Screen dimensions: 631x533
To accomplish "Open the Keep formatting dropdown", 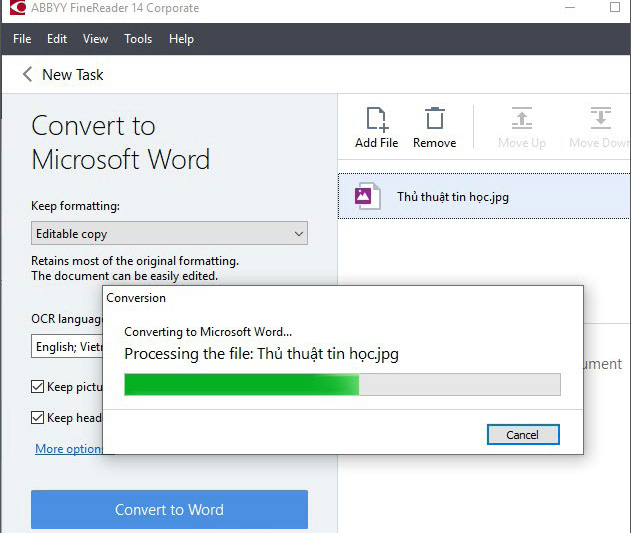I will pyautogui.click(x=169, y=234).
